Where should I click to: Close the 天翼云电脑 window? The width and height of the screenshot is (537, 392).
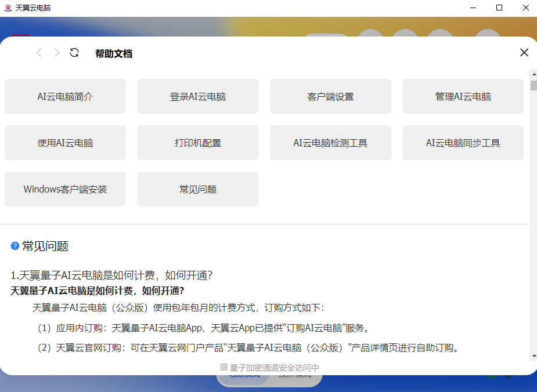526,8
